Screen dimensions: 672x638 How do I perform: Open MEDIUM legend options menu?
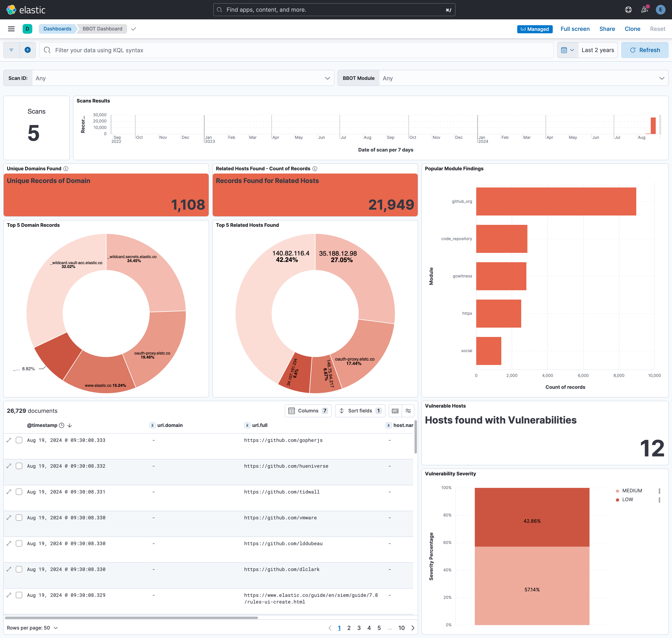[659, 491]
